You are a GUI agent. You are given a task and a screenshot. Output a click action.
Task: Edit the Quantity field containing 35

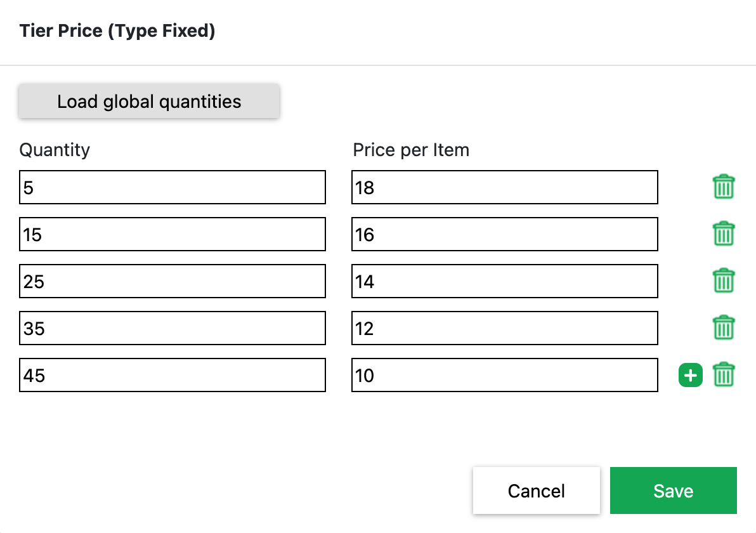tap(173, 328)
